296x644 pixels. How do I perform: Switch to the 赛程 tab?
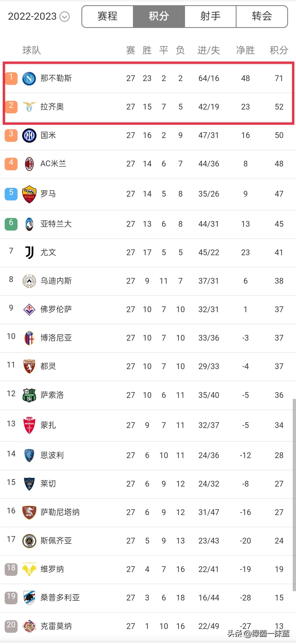[x=107, y=16]
